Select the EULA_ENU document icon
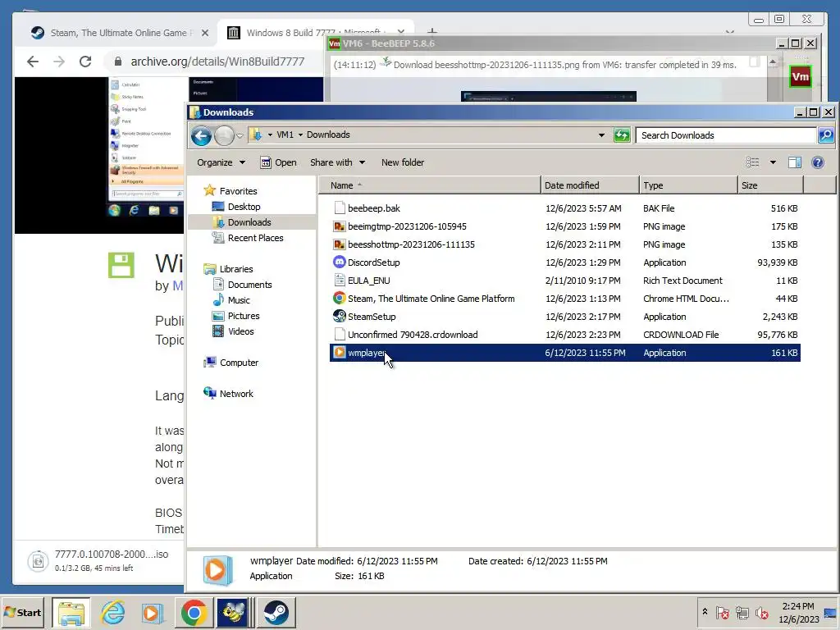The height and width of the screenshot is (630, 840). pyautogui.click(x=339, y=281)
